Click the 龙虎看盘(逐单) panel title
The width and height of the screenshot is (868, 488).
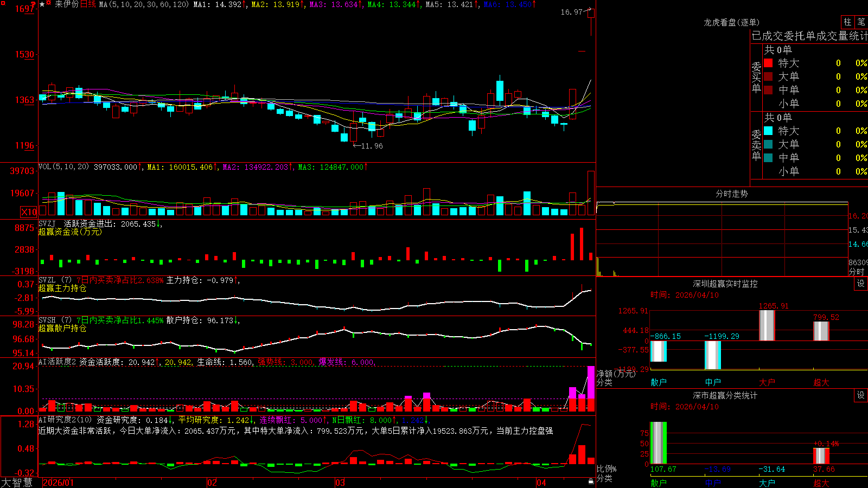click(731, 22)
